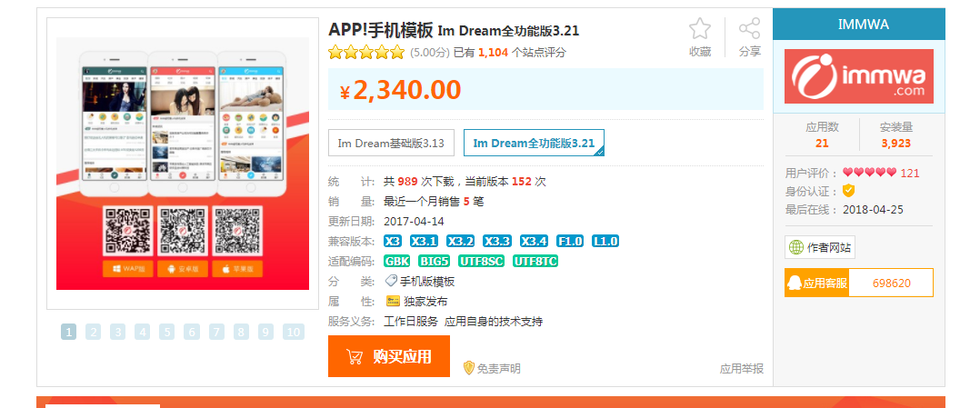Image resolution: width=980 pixels, height=408 pixels.
Task: Click the application count 21
Action: 822,143
